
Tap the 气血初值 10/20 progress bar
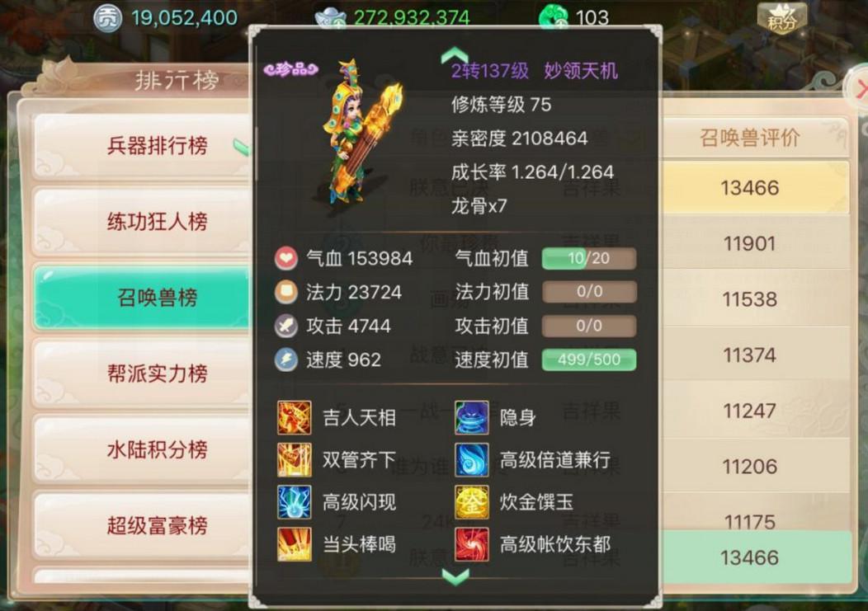(x=589, y=258)
